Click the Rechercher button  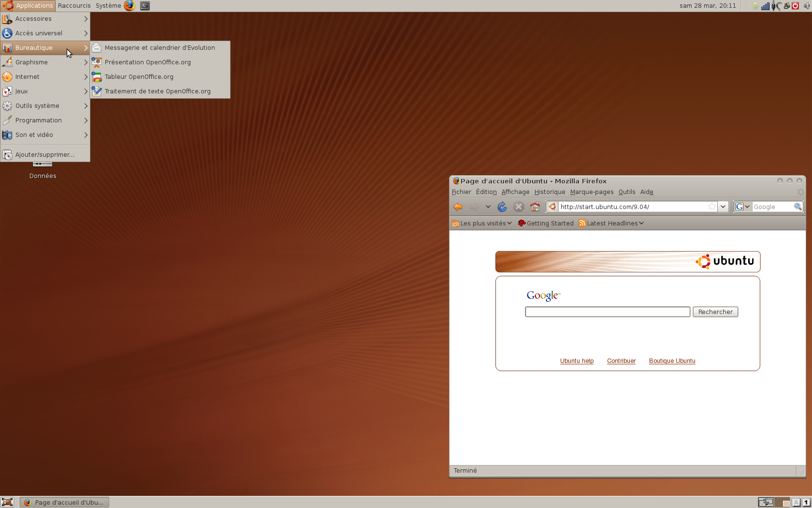(715, 312)
